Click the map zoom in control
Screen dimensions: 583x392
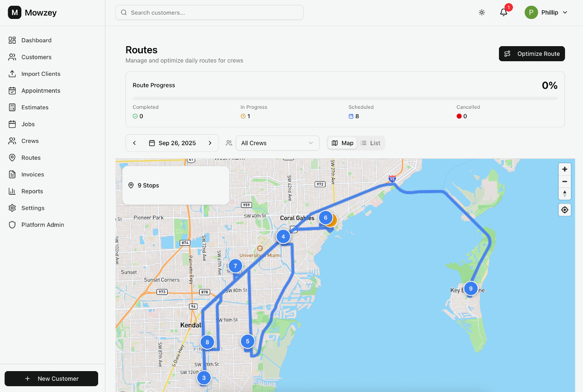click(x=565, y=169)
